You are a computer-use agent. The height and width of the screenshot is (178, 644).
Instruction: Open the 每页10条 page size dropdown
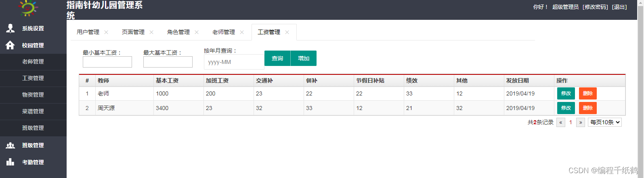(x=605, y=122)
